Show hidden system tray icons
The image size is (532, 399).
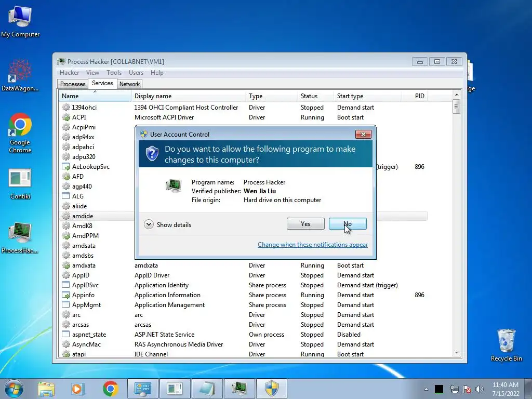pyautogui.click(x=426, y=389)
